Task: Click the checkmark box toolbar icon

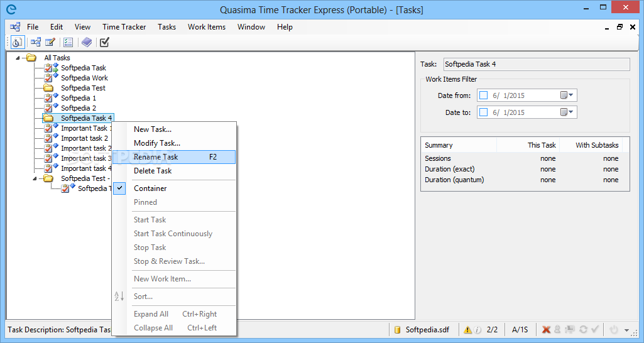Action: click(x=105, y=42)
